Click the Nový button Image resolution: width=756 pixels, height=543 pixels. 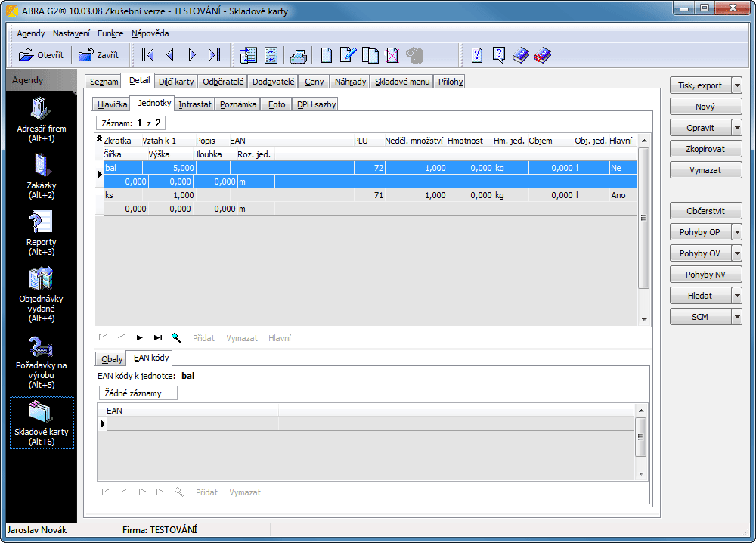(x=705, y=107)
